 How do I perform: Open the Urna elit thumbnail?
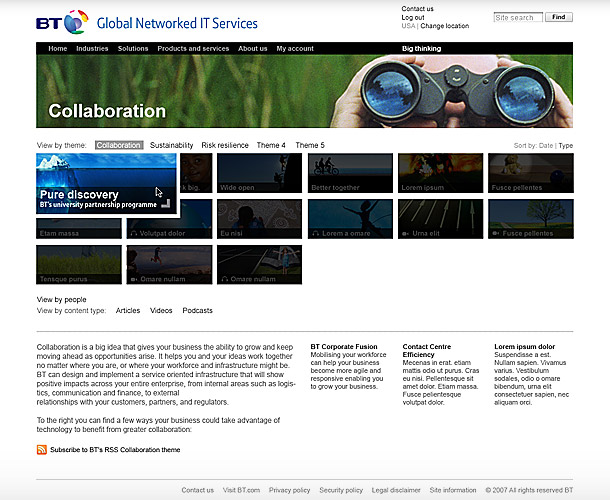coord(440,219)
